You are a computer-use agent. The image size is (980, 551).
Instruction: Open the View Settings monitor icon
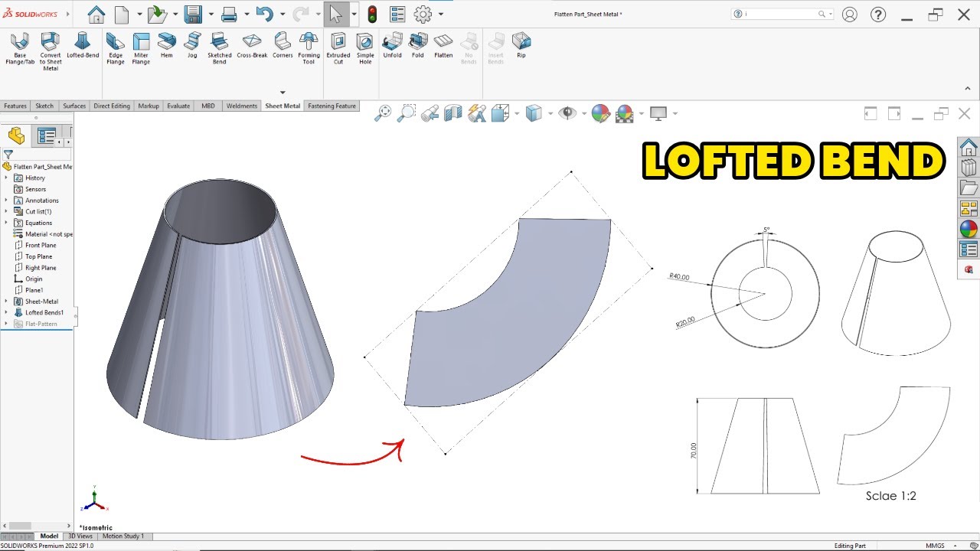[658, 113]
